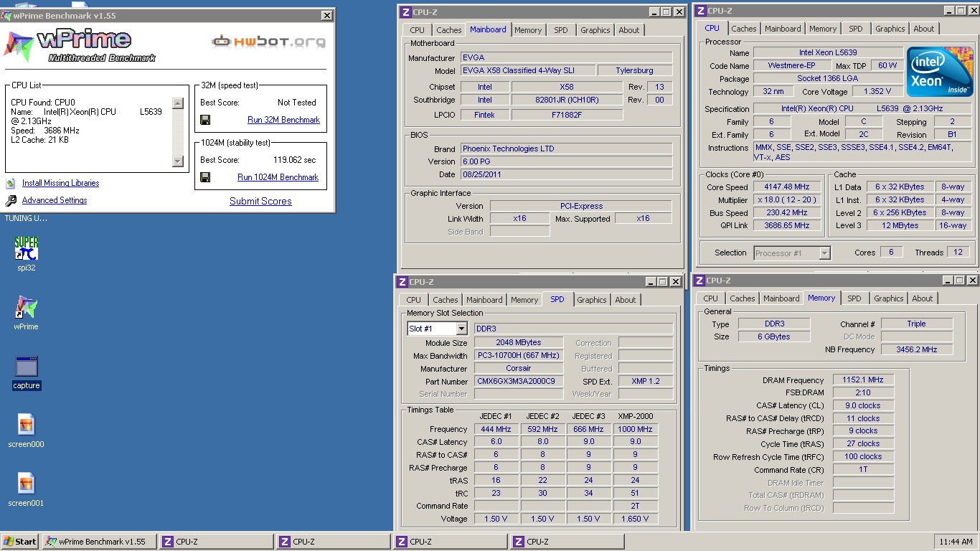980x551 pixels.
Task: Click the hwbot.org logo in wPrime
Action: tap(268, 41)
